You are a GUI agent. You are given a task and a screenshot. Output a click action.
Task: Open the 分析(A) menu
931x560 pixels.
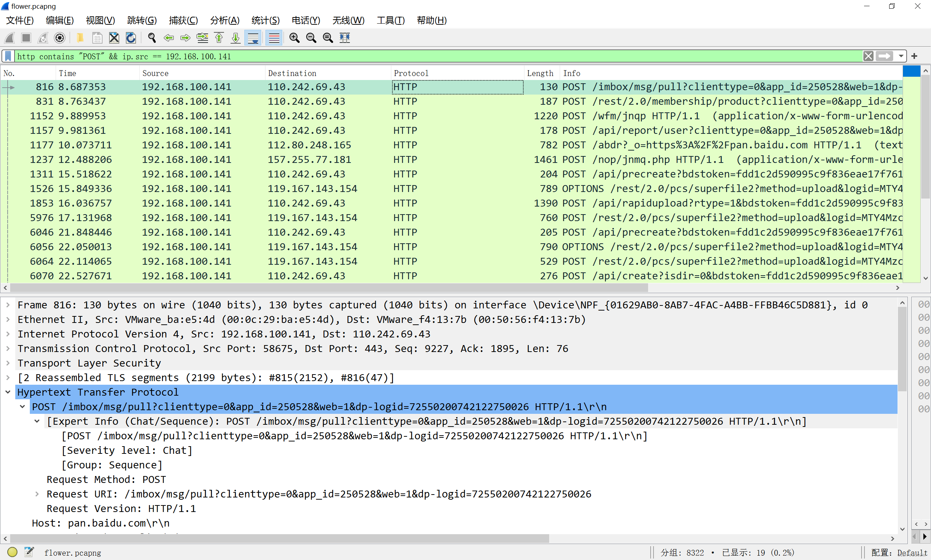coord(225,20)
